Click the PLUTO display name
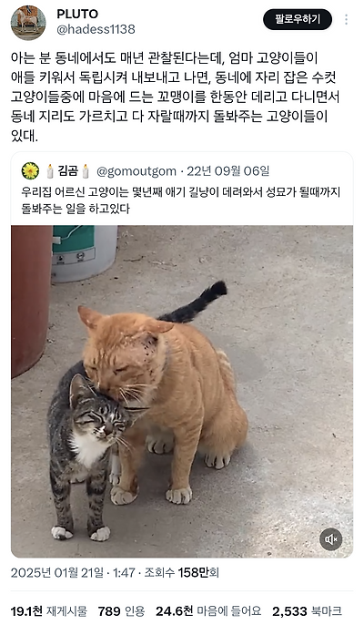364x625 pixels. (77, 14)
